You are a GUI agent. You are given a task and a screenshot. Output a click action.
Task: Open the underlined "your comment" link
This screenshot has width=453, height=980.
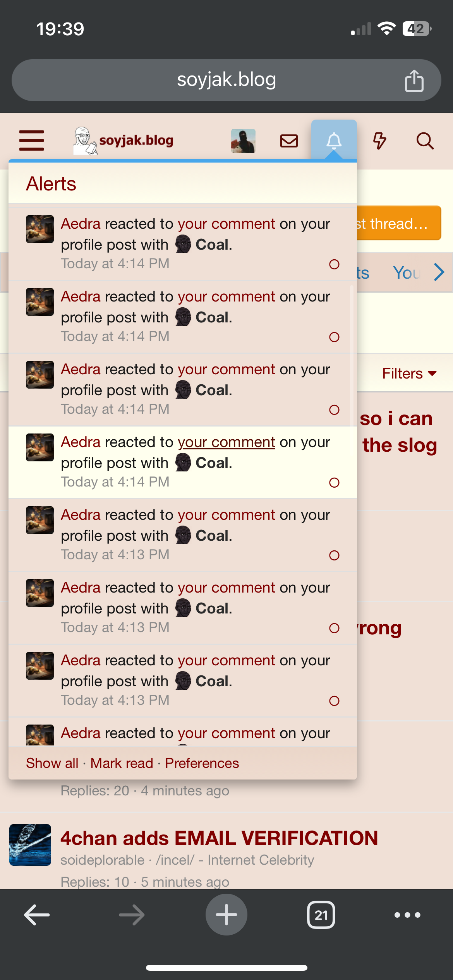tap(226, 442)
